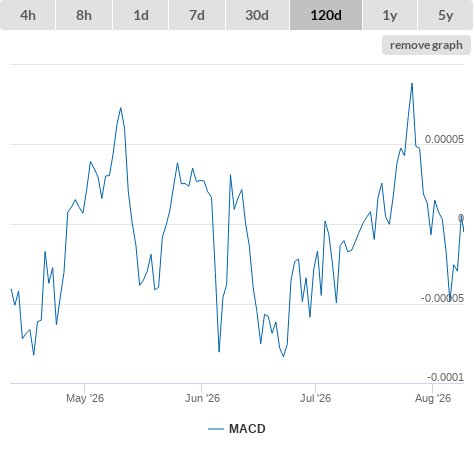The width and height of the screenshot is (474, 455).
Task: Select the 7d time range tab
Action: [x=197, y=15]
